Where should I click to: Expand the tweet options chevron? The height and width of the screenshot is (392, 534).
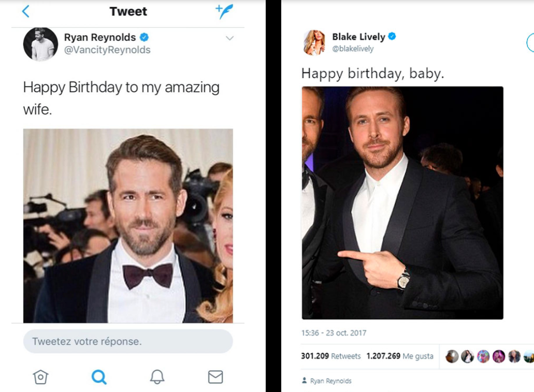[229, 37]
